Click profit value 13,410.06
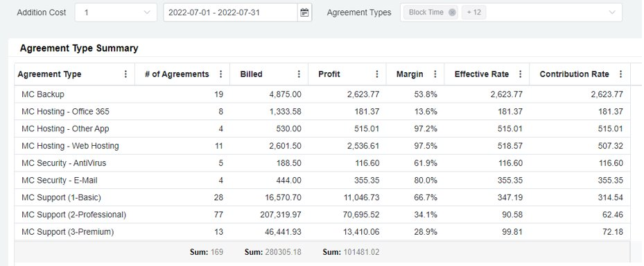 click(x=361, y=232)
